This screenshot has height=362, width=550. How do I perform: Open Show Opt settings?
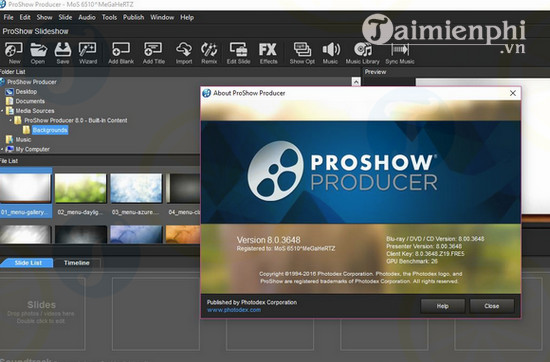(x=302, y=53)
